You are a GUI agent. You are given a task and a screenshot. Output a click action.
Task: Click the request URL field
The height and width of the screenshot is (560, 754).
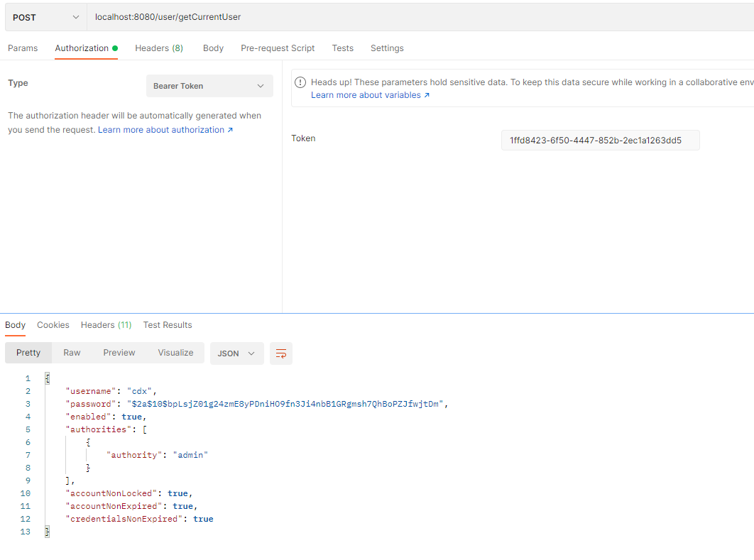point(419,17)
